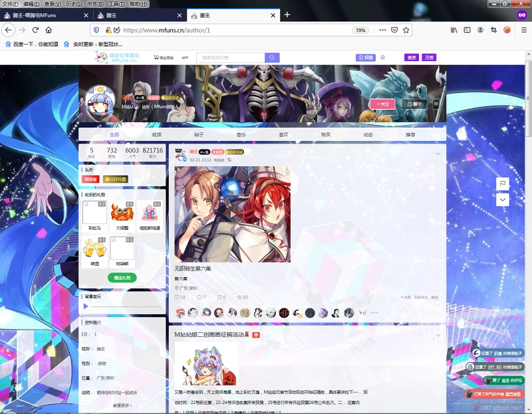The width and height of the screenshot is (532, 414).
Task: Open the Firefox library icon
Action: (x=454, y=30)
